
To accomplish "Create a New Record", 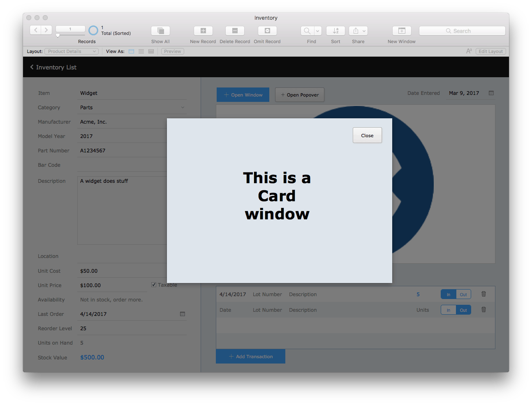I will [x=203, y=31].
